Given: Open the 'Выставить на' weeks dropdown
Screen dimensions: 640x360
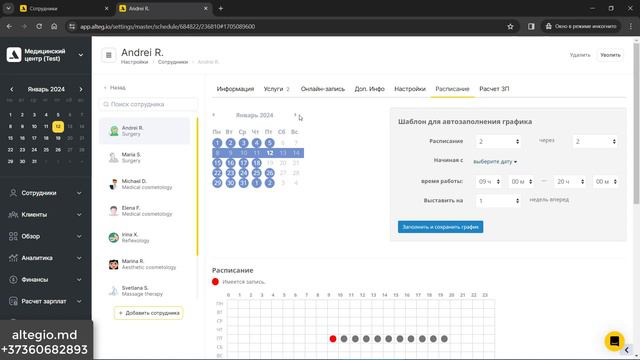Looking at the screenshot, I should 498,201.
